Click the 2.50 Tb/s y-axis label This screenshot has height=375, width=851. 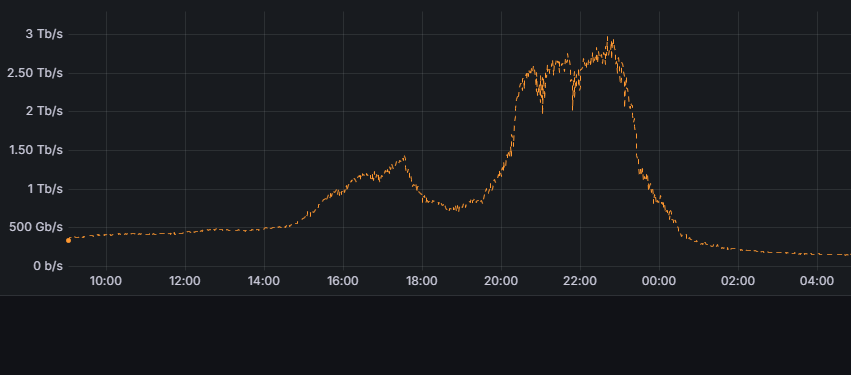(x=35, y=73)
